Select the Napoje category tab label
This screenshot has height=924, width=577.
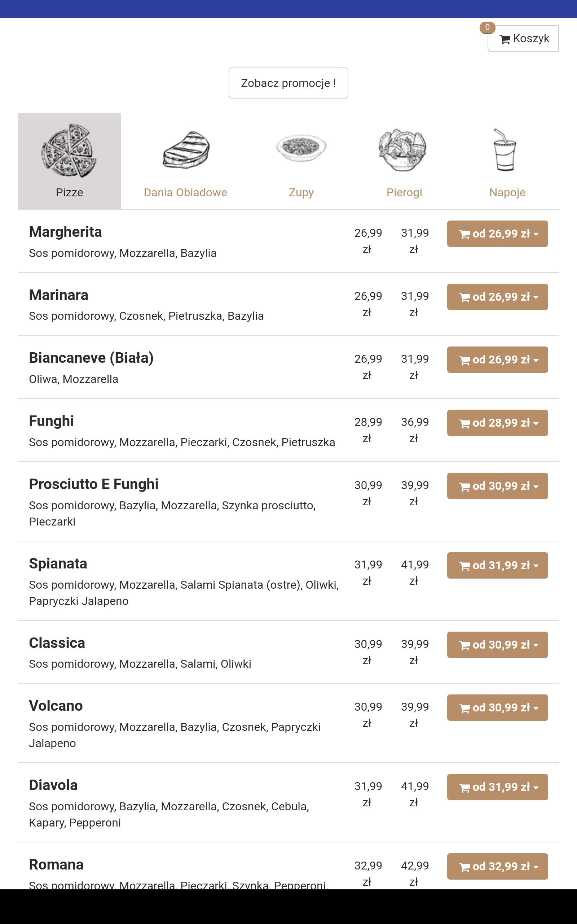point(507,192)
